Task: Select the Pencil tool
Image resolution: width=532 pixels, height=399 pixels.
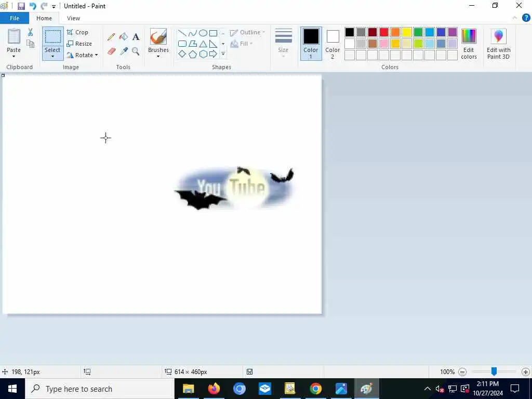Action: tap(111, 37)
